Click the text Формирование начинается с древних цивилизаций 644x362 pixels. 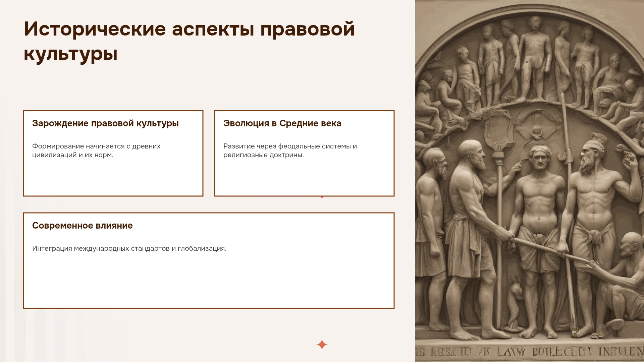coord(96,150)
